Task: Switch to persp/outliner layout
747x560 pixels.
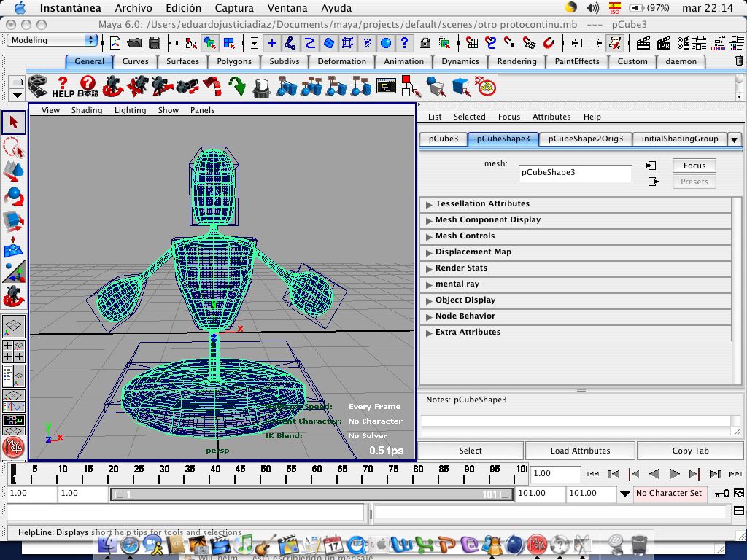Action: (14, 376)
